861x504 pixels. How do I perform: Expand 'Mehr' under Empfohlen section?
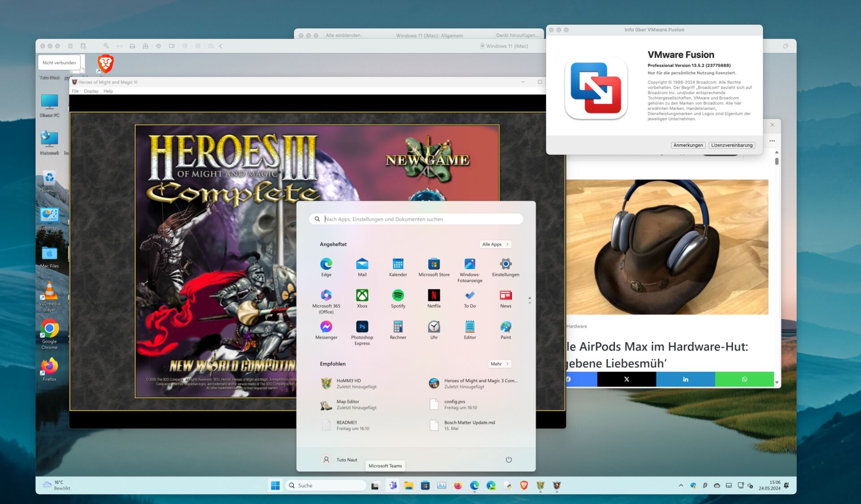[499, 364]
